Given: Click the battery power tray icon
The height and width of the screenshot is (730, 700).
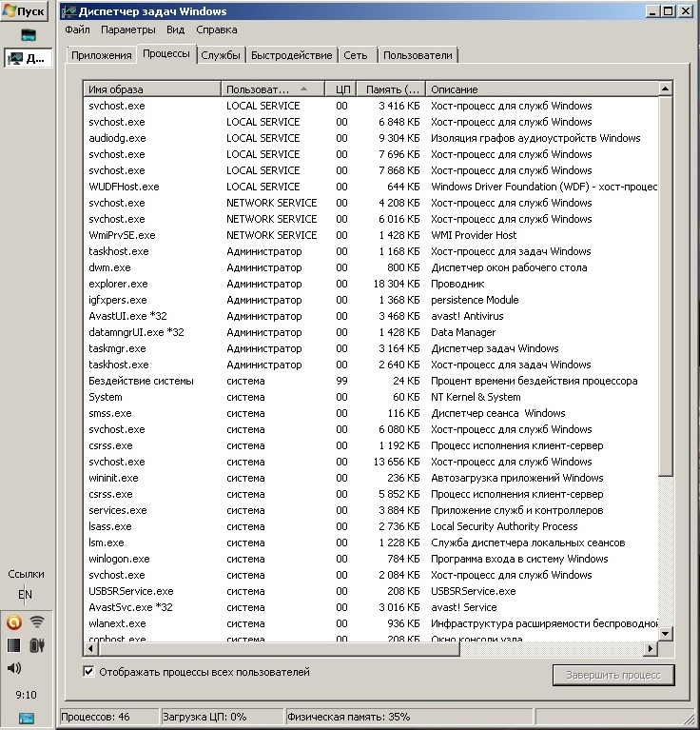Looking at the screenshot, I should pyautogui.click(x=38, y=645).
